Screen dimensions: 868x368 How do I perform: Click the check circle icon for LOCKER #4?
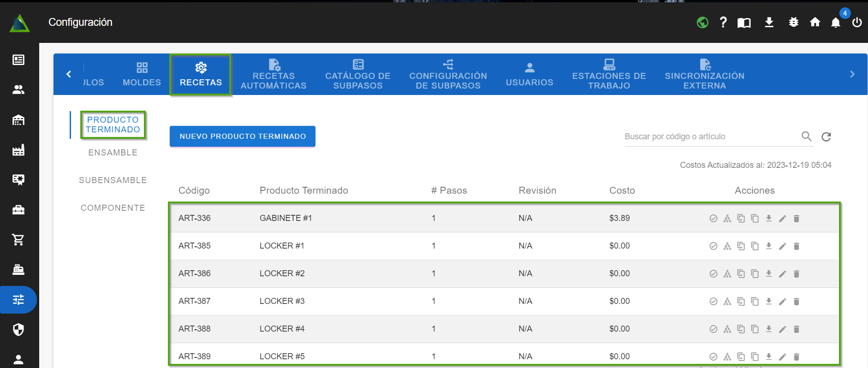tap(713, 329)
